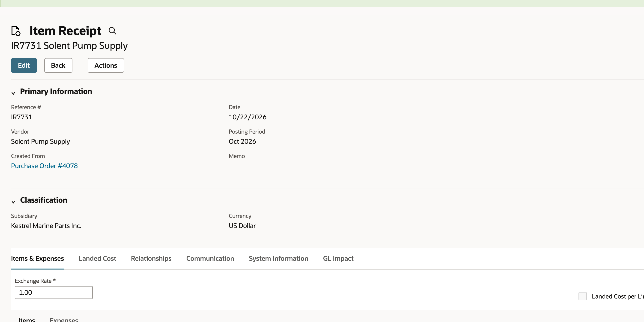
Task: Switch to the Communication tab
Action: (x=210, y=258)
